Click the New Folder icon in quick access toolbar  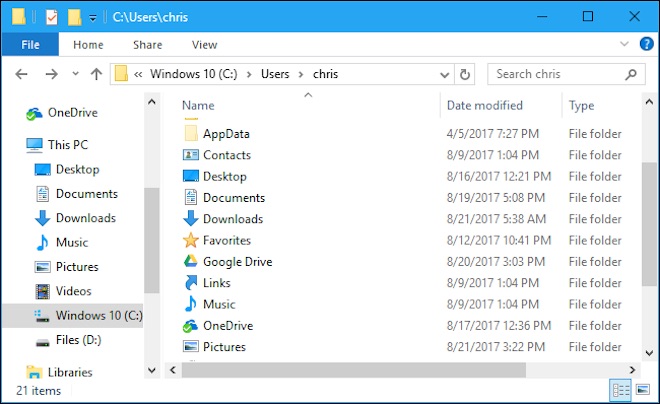74,17
